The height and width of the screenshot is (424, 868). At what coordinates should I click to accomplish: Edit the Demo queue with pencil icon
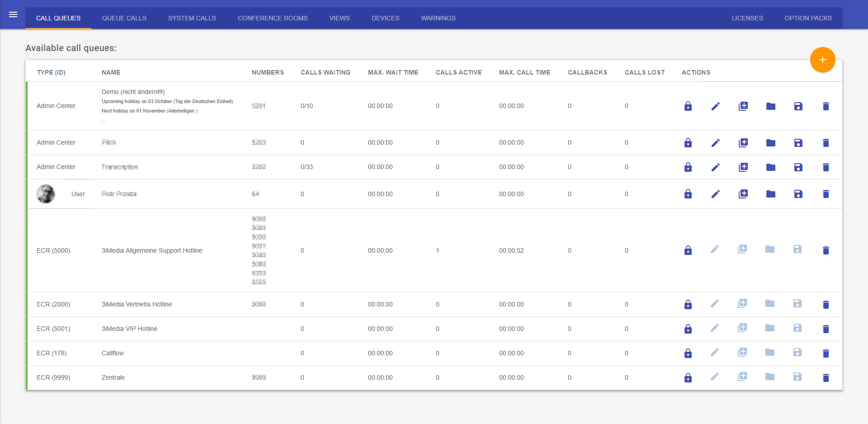coord(715,106)
